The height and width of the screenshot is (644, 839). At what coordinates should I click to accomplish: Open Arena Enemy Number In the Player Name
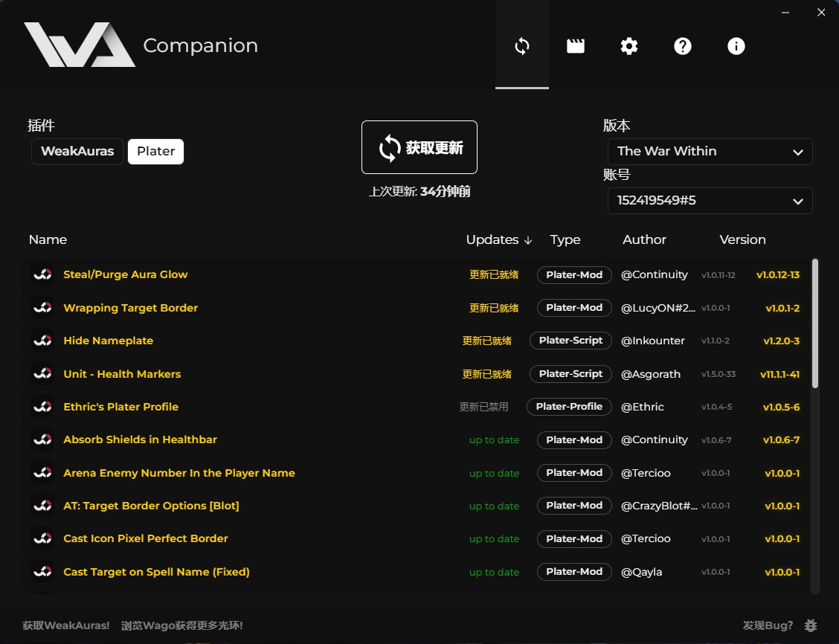click(x=179, y=473)
